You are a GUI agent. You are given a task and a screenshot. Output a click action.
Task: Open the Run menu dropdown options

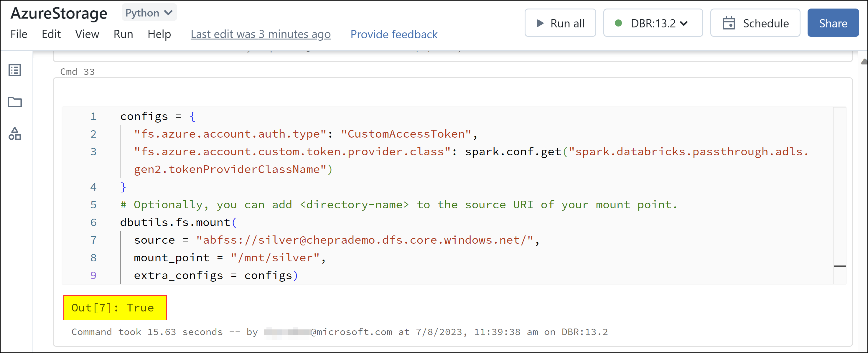pyautogui.click(x=123, y=34)
